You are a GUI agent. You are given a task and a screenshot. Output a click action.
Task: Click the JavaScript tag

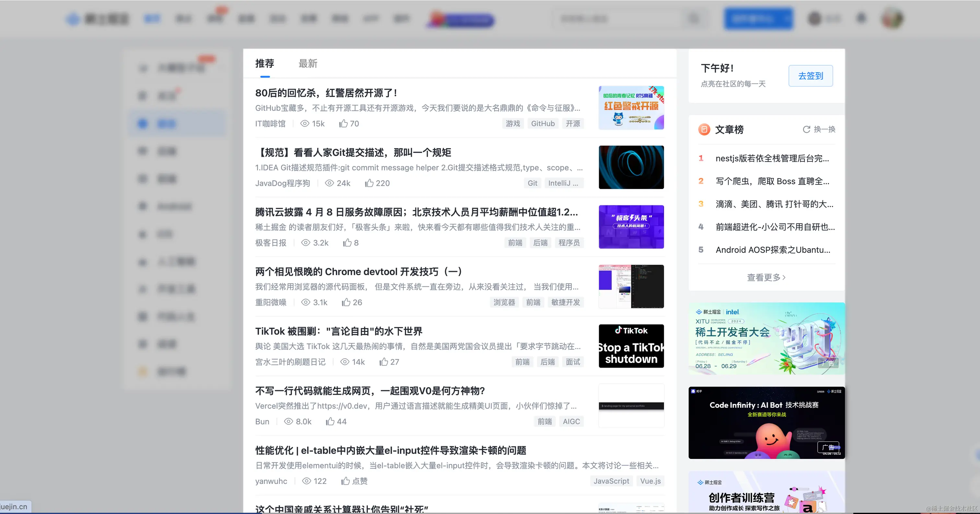click(x=611, y=481)
